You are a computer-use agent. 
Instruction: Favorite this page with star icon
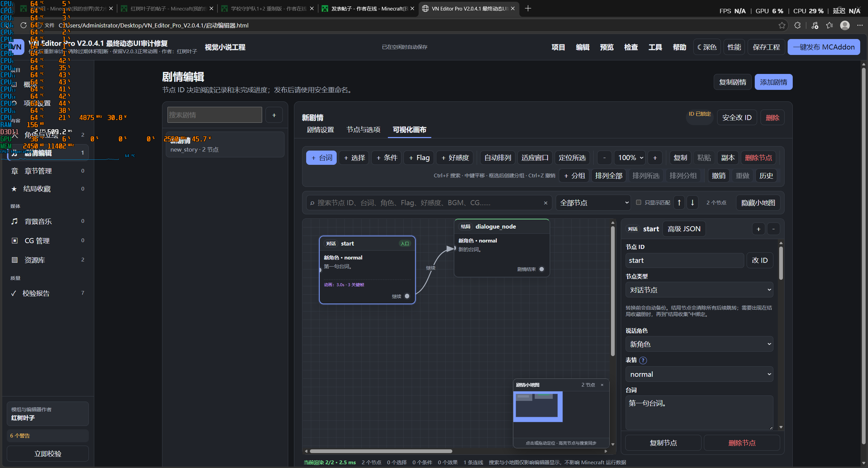(x=782, y=25)
